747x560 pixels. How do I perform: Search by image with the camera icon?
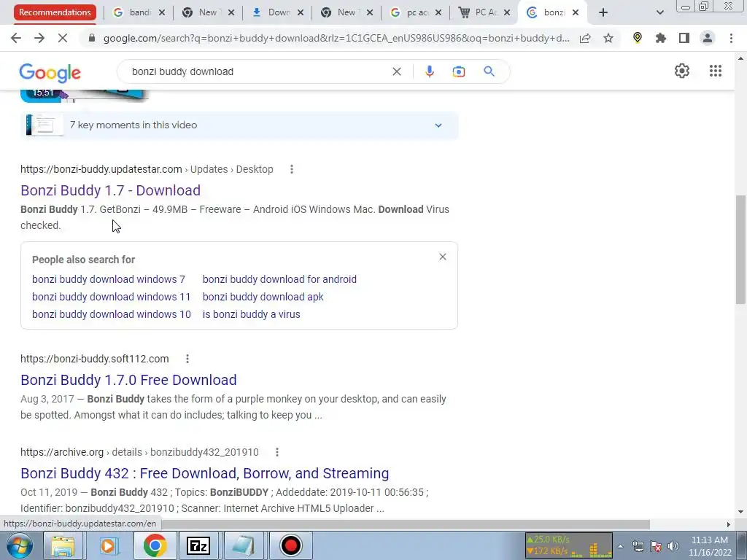tap(459, 71)
